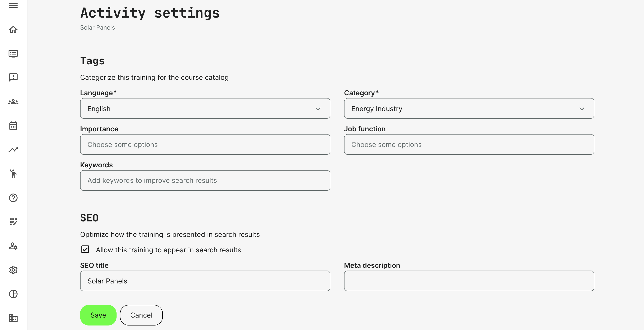The image size is (644, 330).
Task: Open the hamburger menu icon
Action: click(13, 6)
